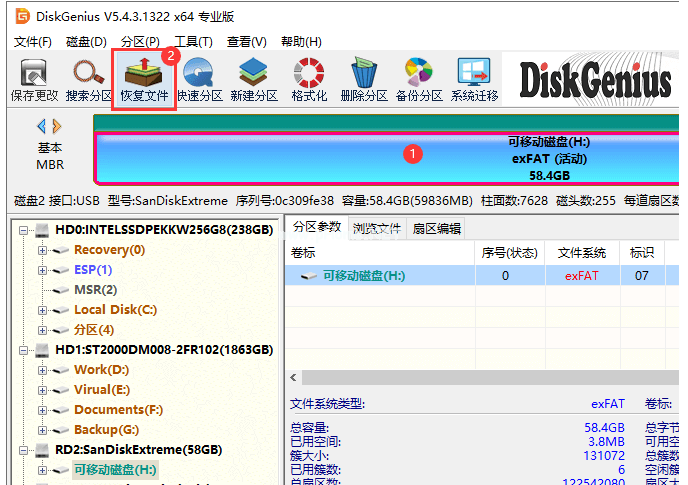This screenshot has height=485, width=688.
Task: Open the 扇区编辑 sector editor tab
Action: point(437,228)
